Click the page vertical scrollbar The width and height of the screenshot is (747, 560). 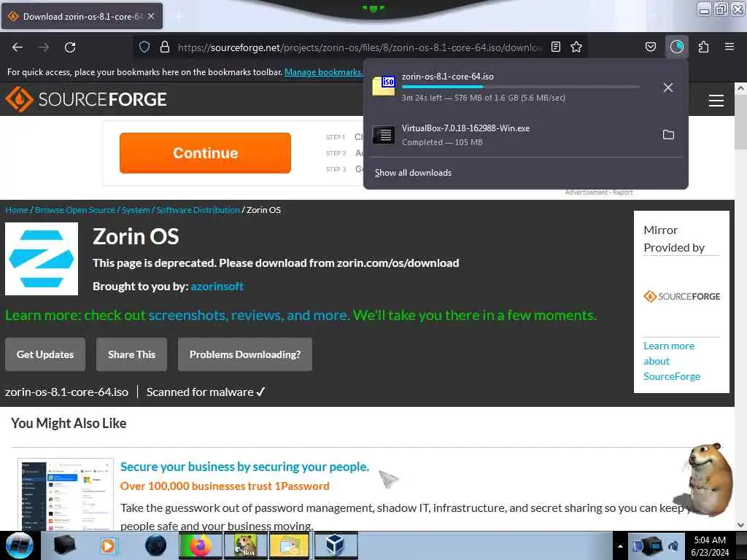pos(741,307)
